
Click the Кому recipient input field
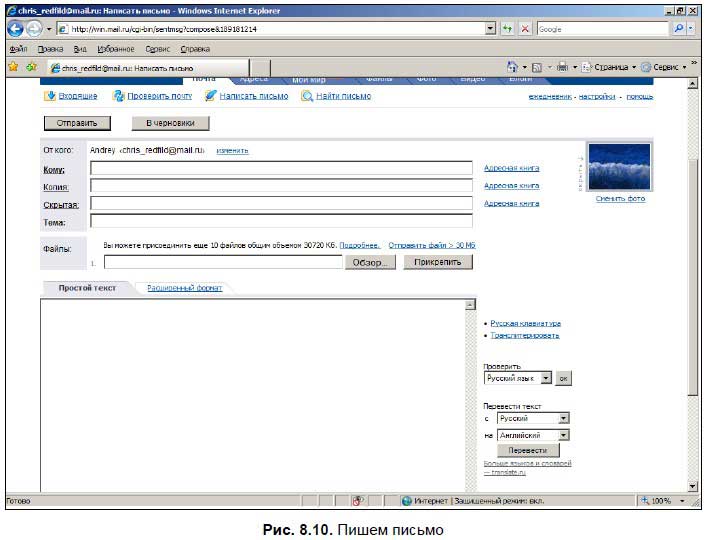281,168
